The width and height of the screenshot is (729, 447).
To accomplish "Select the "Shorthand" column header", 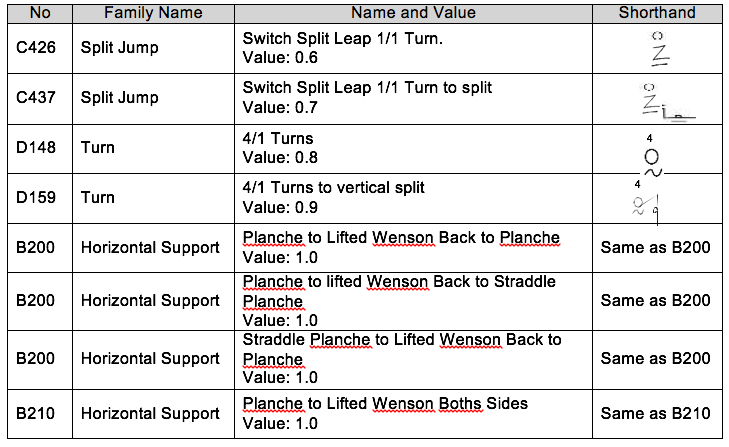I will tap(656, 13).
